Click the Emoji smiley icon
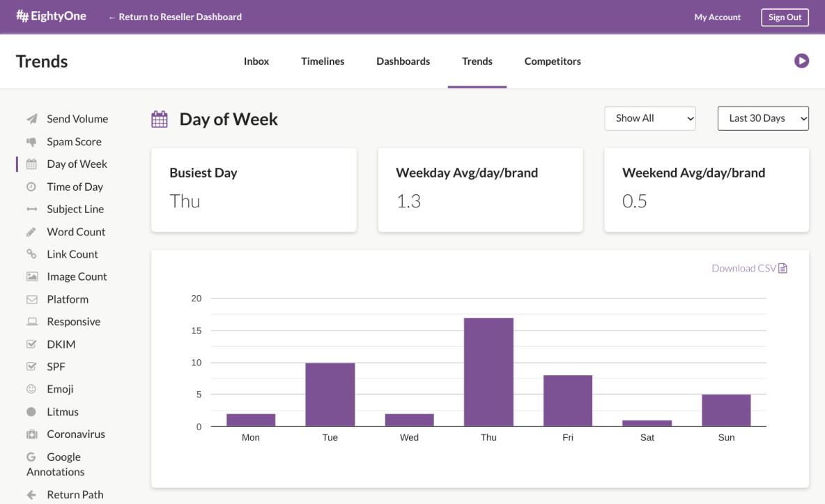Viewport: 825px width, 504px height. click(31, 389)
